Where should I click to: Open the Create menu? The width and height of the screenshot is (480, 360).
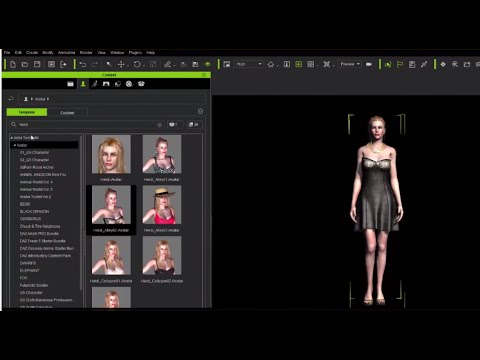[32, 53]
